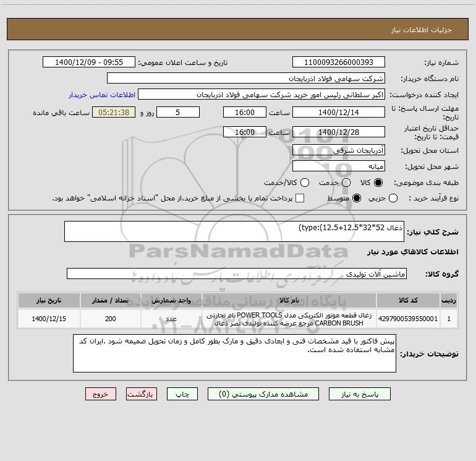Click the تعداد / مقدار column header
This screenshot has height=461, width=476.
(111, 300)
